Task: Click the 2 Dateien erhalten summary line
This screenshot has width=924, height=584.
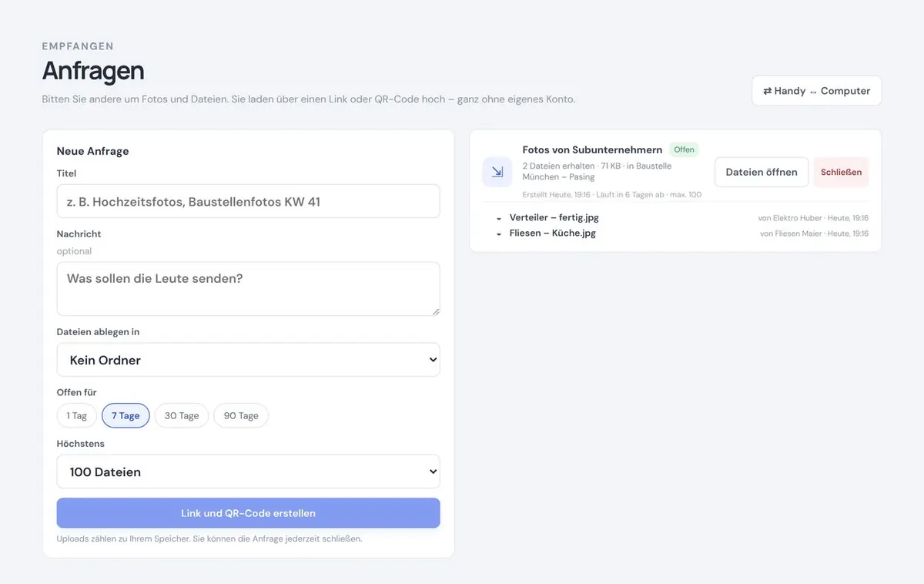Action: 597,171
